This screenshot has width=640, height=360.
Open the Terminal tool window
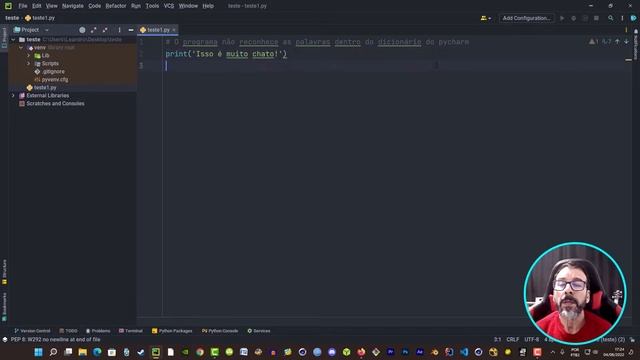point(131,331)
